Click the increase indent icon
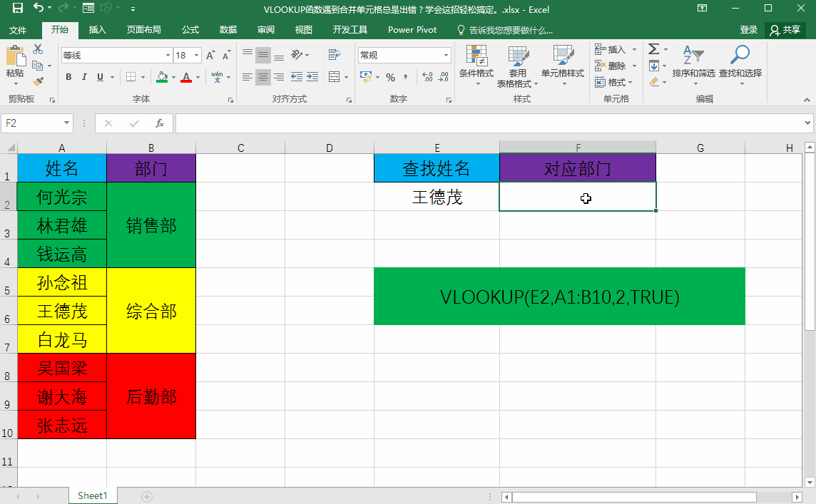816x504 pixels. (x=312, y=77)
